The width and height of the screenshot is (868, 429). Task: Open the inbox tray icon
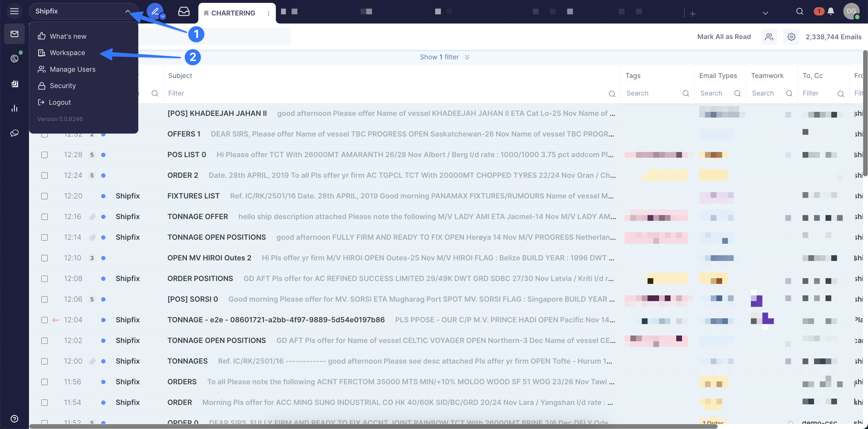point(184,11)
